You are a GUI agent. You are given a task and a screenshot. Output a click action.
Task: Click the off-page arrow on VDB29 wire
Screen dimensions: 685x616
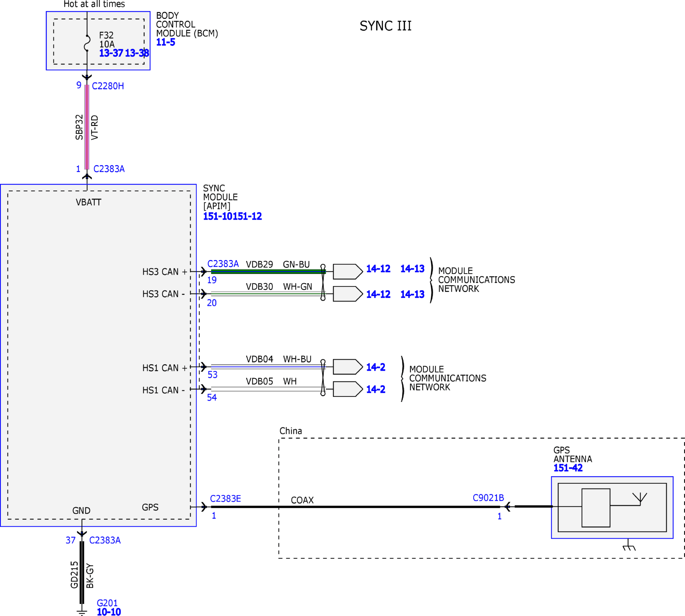tap(348, 271)
